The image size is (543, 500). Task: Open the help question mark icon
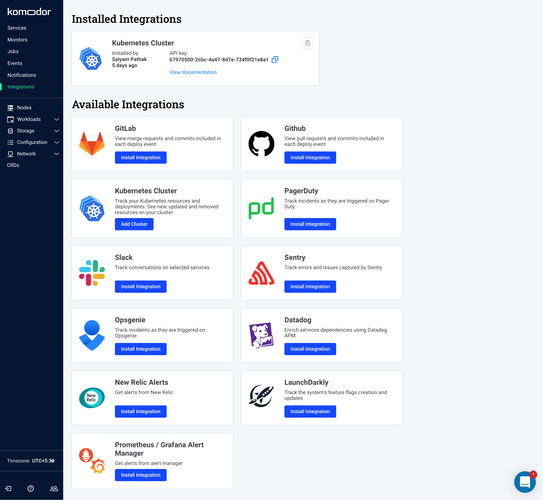pyautogui.click(x=31, y=489)
